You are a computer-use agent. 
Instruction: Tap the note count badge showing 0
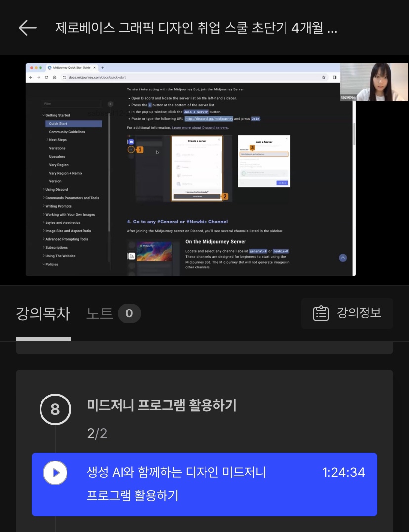click(x=129, y=313)
